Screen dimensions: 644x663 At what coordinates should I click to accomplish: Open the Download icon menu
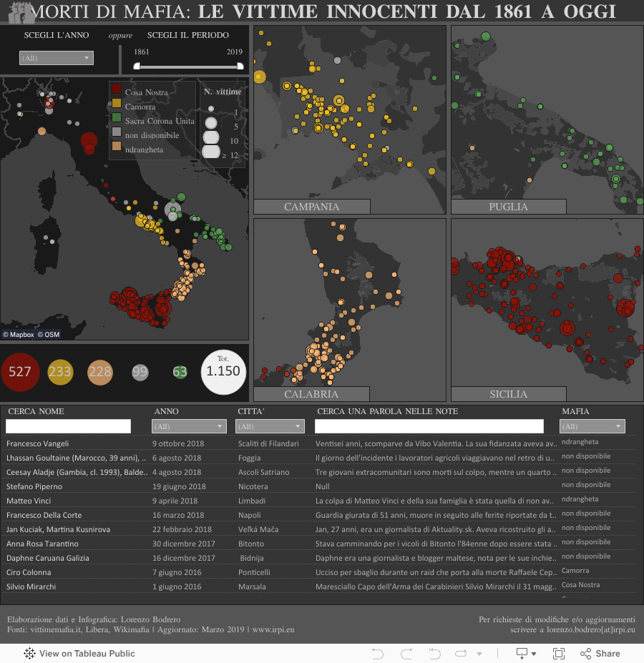click(526, 654)
